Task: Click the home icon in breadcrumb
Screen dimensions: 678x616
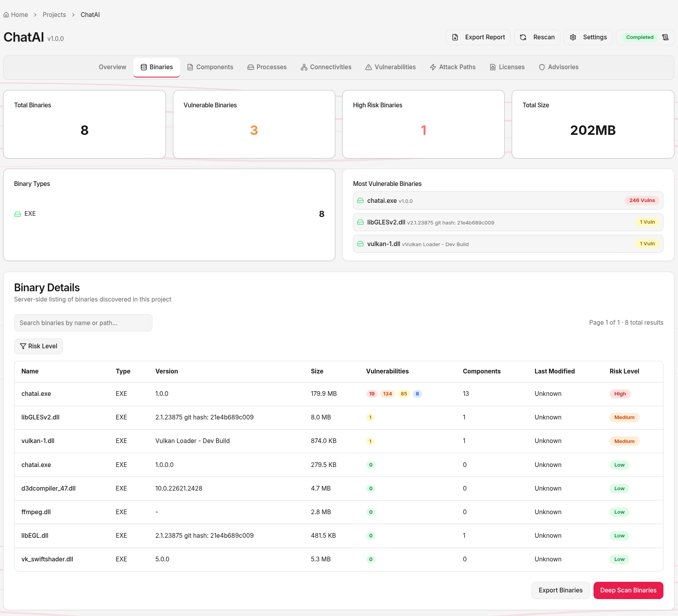Action: (x=6, y=15)
